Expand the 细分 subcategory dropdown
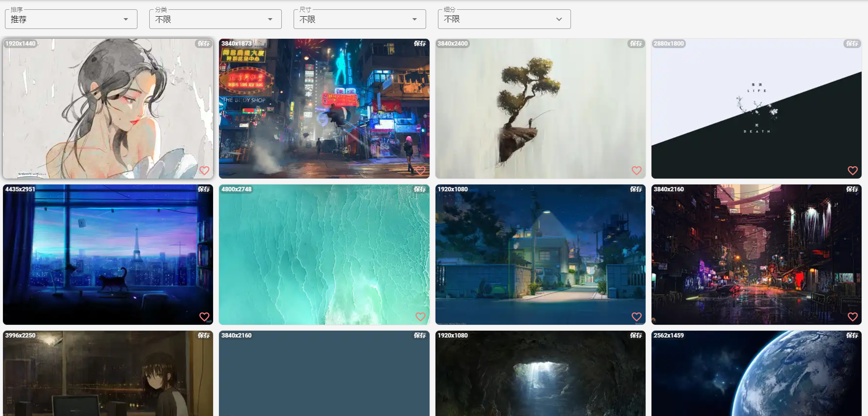This screenshot has width=868, height=416. coord(504,19)
